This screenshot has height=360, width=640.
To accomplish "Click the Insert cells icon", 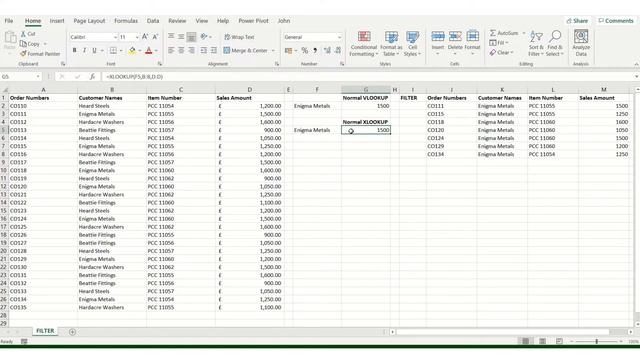I will (x=438, y=36).
